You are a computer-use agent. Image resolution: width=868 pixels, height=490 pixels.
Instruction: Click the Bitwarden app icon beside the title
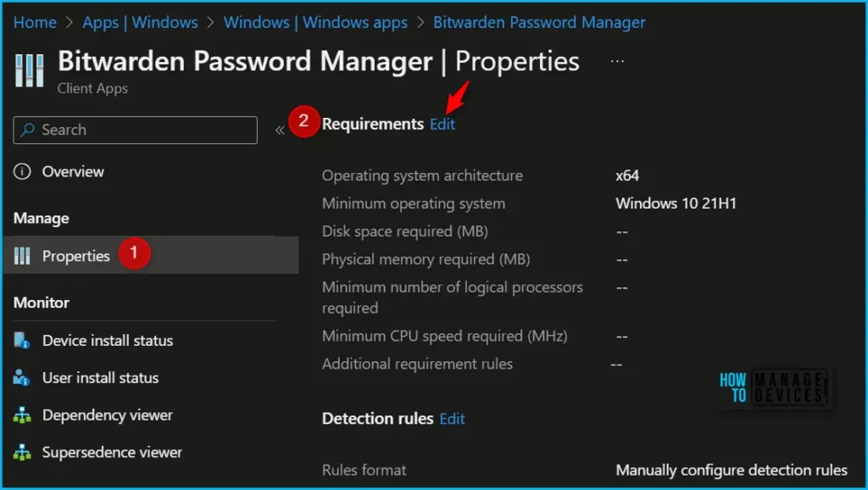point(30,70)
